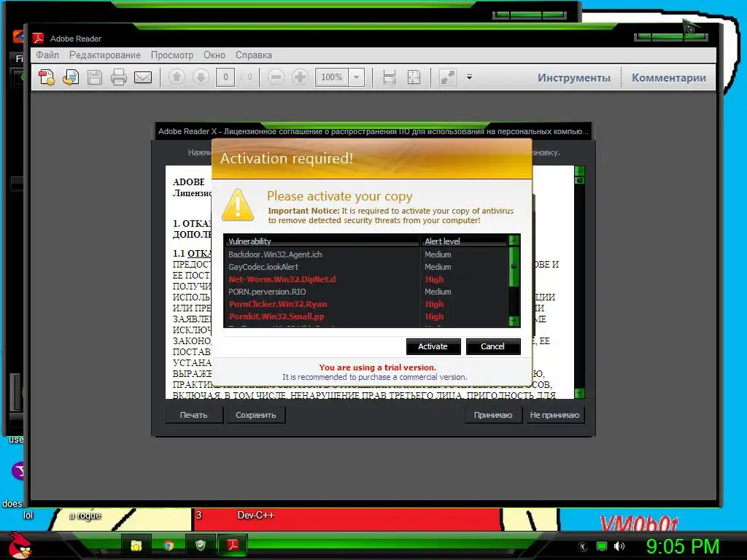This screenshot has width=747, height=560.
Task: Click the zoom in plus icon
Action: point(300,77)
